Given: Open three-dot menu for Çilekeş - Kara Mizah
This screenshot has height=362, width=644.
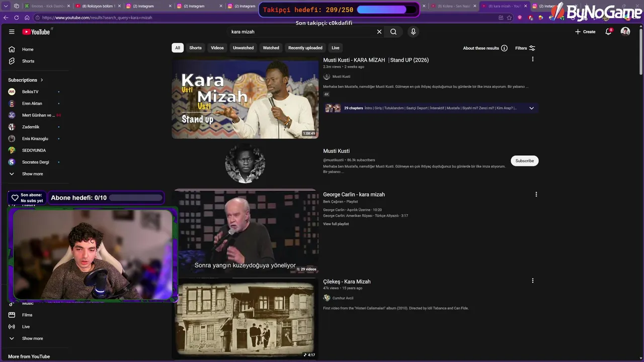Looking at the screenshot, I should 533,281.
